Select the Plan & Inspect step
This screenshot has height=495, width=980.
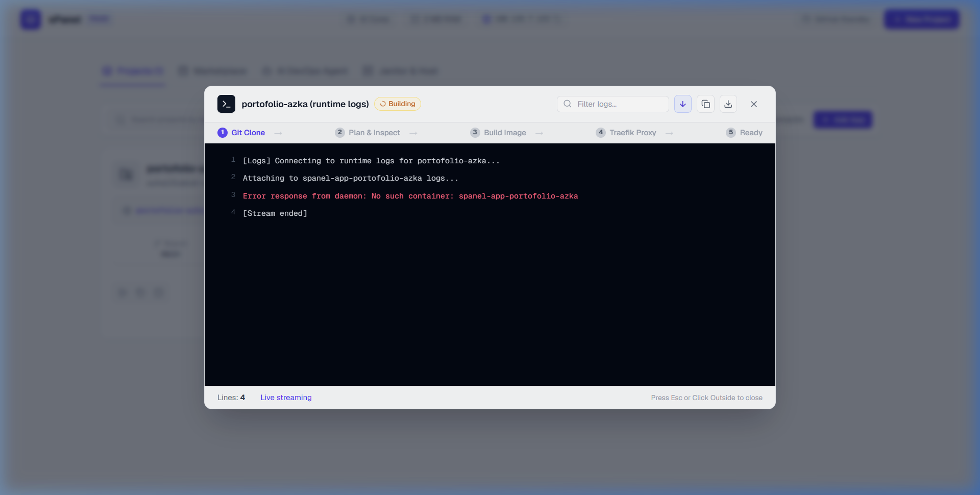(x=367, y=133)
